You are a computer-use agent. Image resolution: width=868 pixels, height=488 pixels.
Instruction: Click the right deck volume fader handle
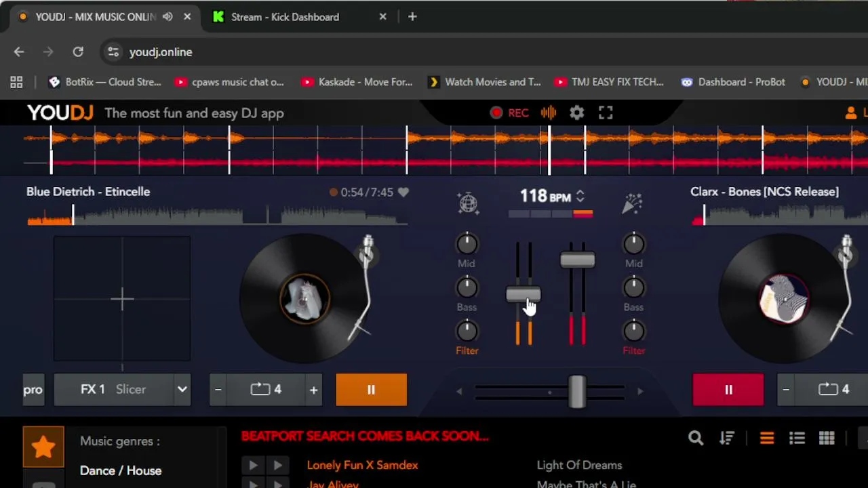pyautogui.click(x=578, y=260)
